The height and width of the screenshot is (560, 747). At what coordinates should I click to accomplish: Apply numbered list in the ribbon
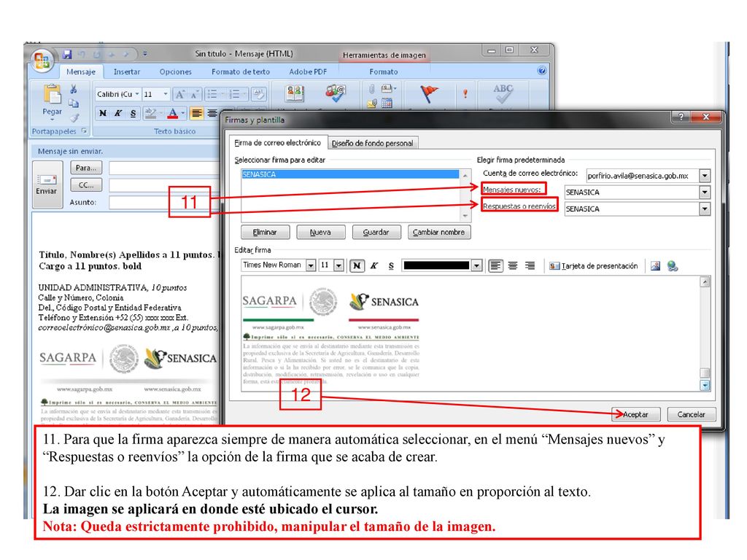pos(234,94)
